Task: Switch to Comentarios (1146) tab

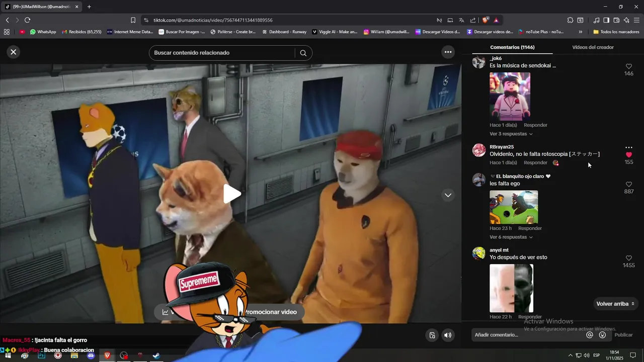Action: click(512, 47)
